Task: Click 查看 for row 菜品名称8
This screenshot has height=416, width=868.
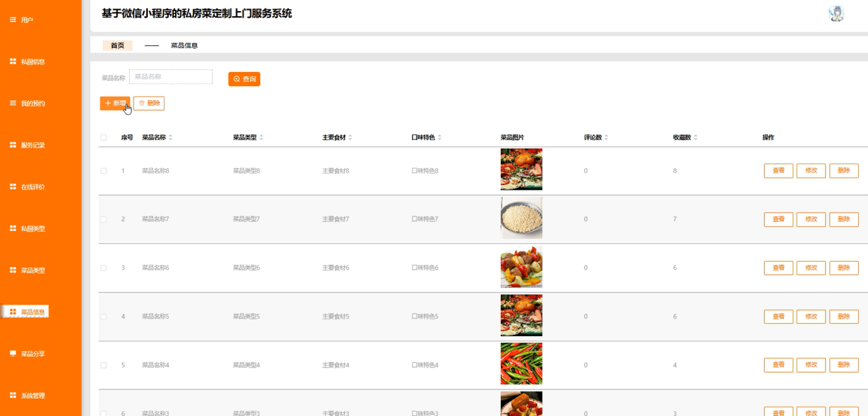Action: 778,171
